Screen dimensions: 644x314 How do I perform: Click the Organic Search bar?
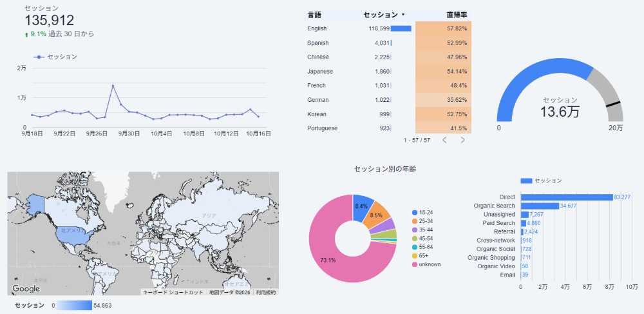(x=540, y=206)
